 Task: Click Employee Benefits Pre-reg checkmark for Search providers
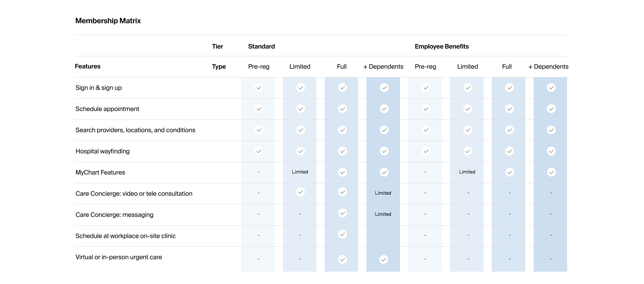(x=426, y=130)
